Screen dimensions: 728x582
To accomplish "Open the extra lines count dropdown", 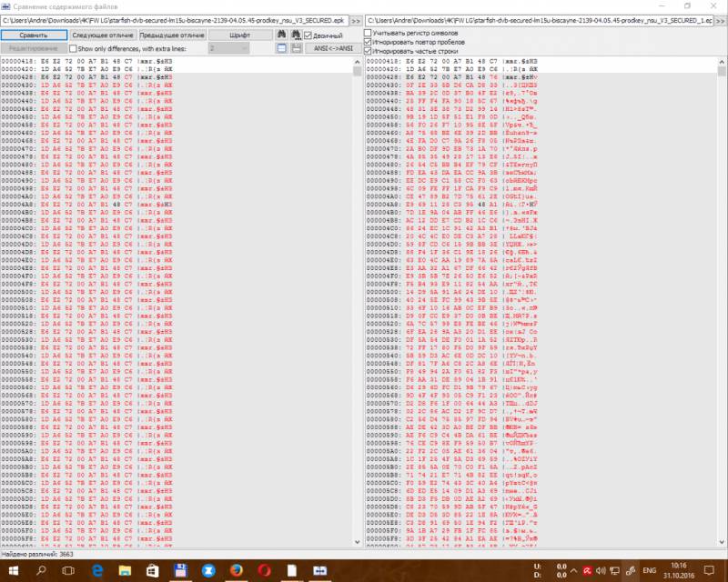I will [226, 47].
